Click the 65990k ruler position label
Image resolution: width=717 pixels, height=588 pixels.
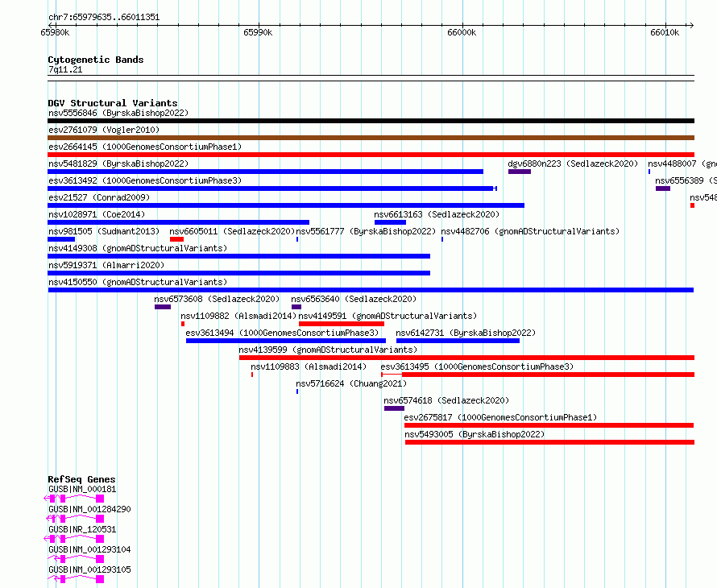[258, 32]
